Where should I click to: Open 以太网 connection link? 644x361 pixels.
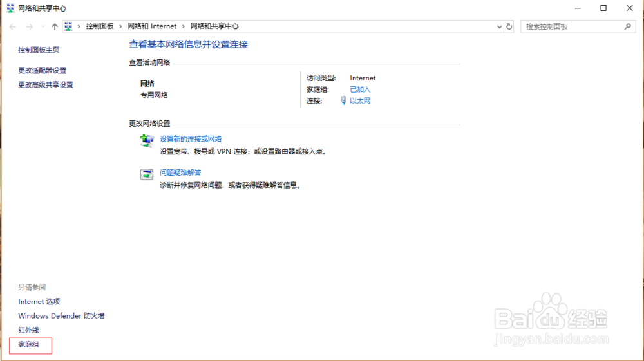(360, 101)
